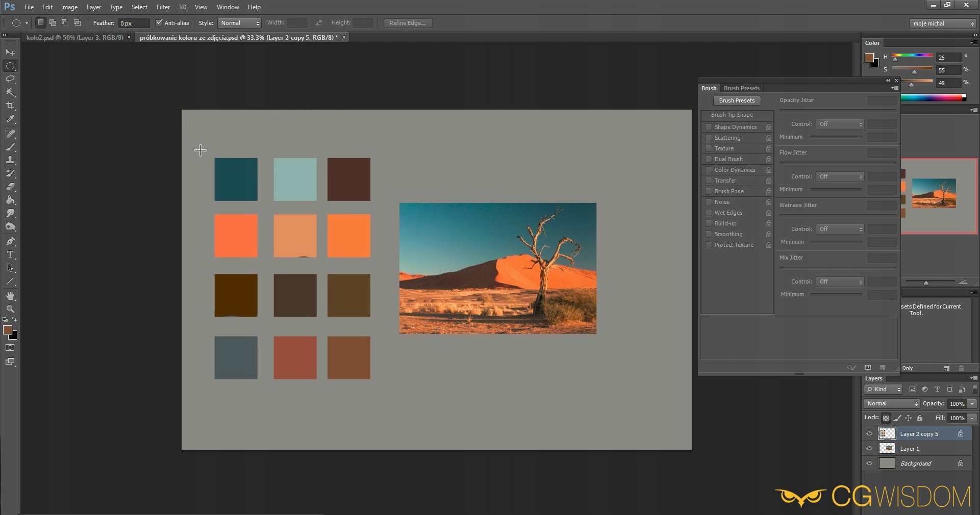Toggle the Anti-alias checkbox
This screenshot has width=980, height=515.
click(159, 23)
